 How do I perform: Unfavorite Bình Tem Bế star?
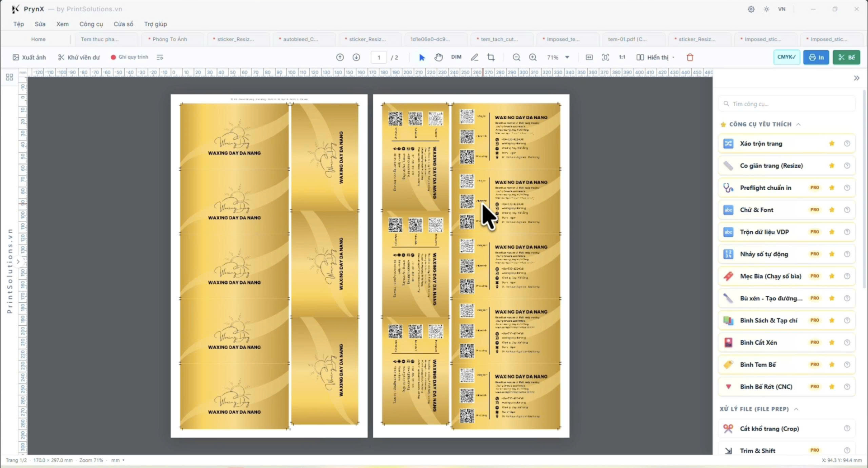click(831, 365)
